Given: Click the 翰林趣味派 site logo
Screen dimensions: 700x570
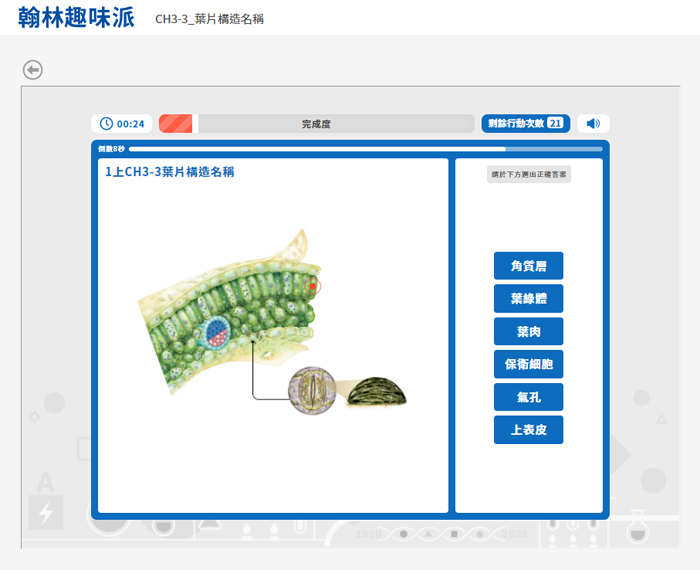Looking at the screenshot, I should click(x=76, y=18).
